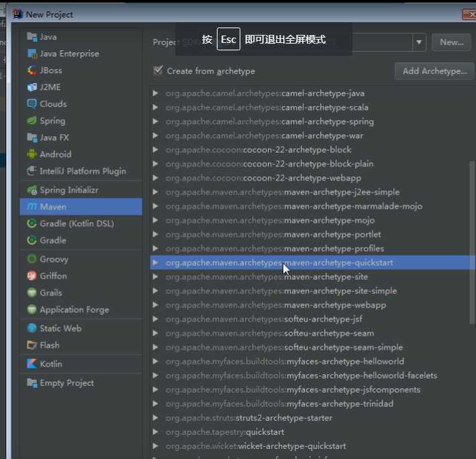Click the IntelliJ logo in title bar
The image size is (476, 459).
(17, 14)
